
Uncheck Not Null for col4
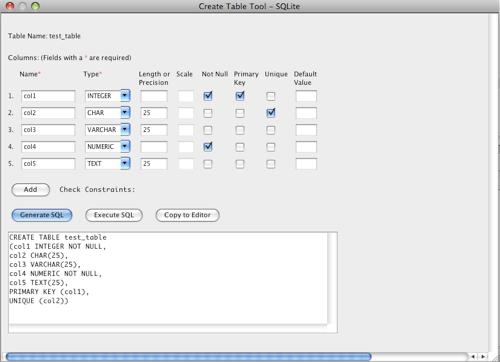208,147
